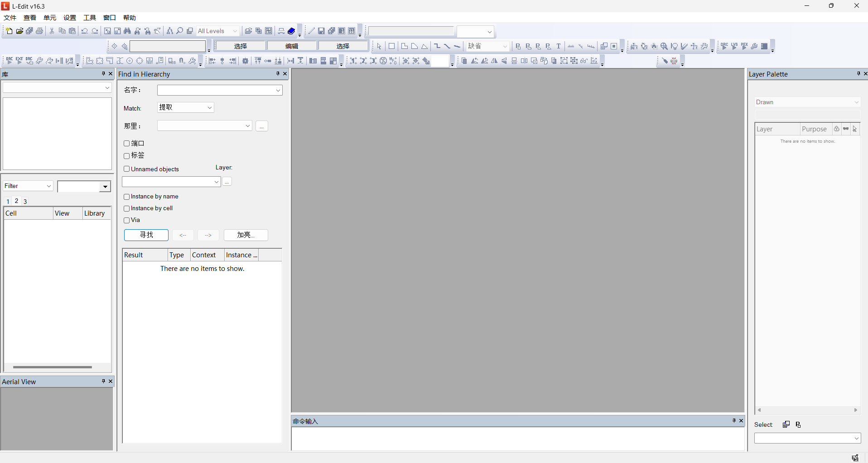Screen dimensions: 868x463
Task: Create a new file with the New icon
Action: tap(9, 31)
